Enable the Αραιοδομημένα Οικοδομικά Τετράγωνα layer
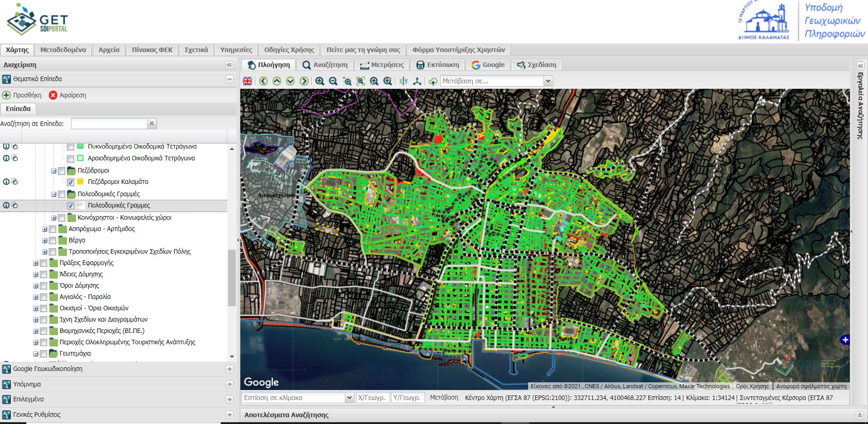Screen dimensions: 868x424 tap(71, 159)
